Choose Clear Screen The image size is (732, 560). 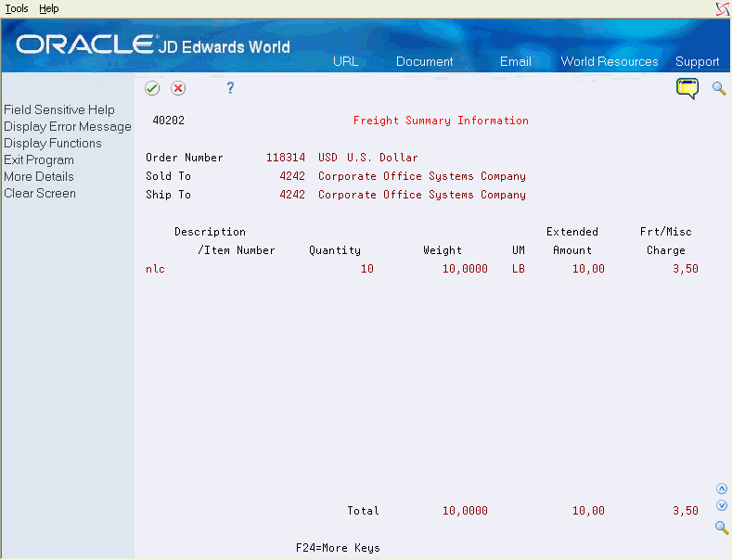(x=40, y=193)
